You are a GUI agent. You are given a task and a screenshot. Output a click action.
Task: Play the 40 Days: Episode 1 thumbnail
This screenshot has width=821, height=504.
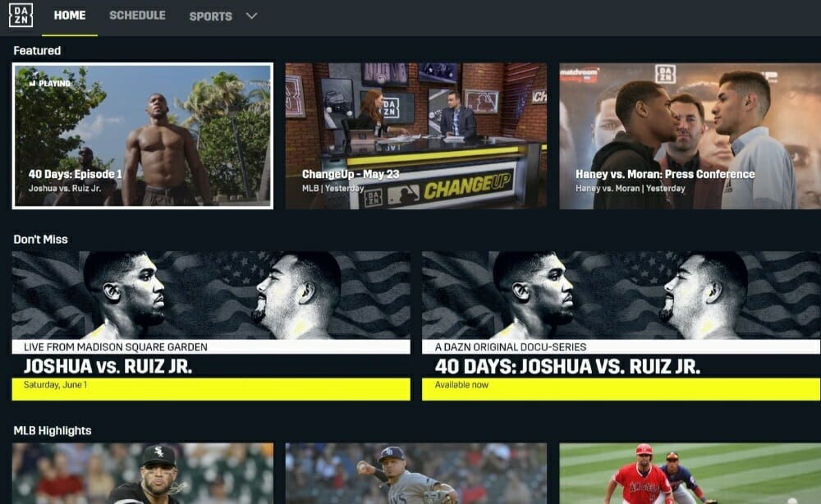tap(143, 136)
